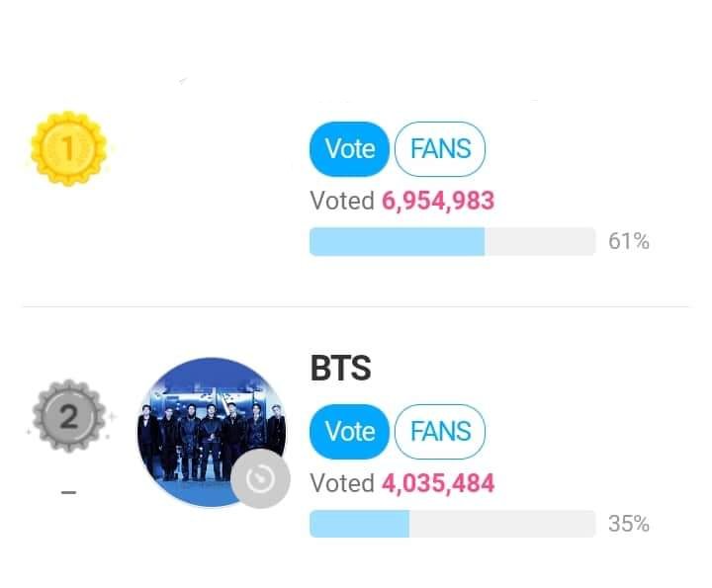Vote for the first place entry
This screenshot has width=712, height=588.
tap(349, 149)
